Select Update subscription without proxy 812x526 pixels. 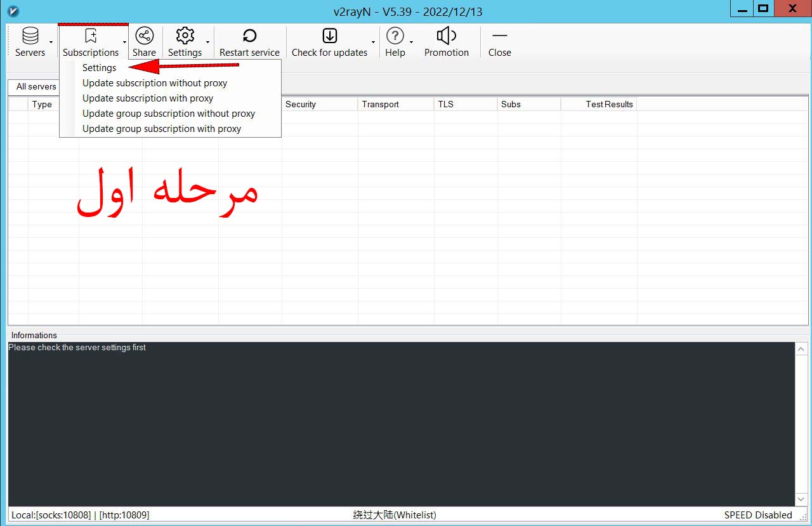170,83
